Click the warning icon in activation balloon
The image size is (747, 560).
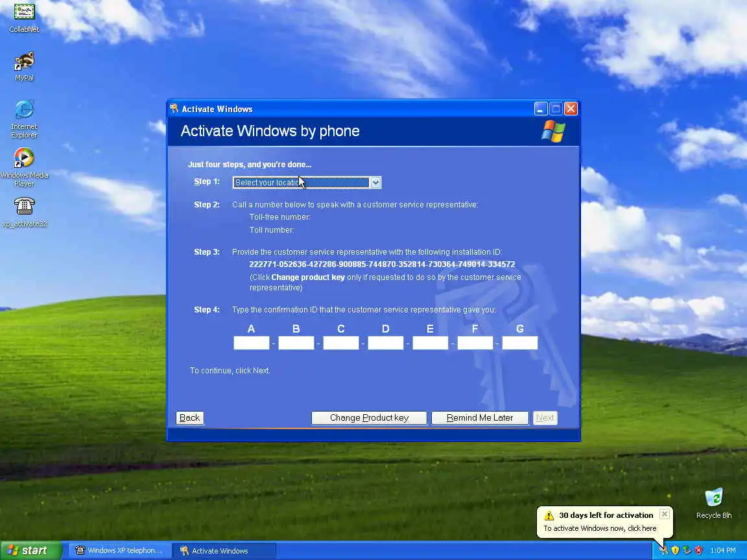[549, 515]
